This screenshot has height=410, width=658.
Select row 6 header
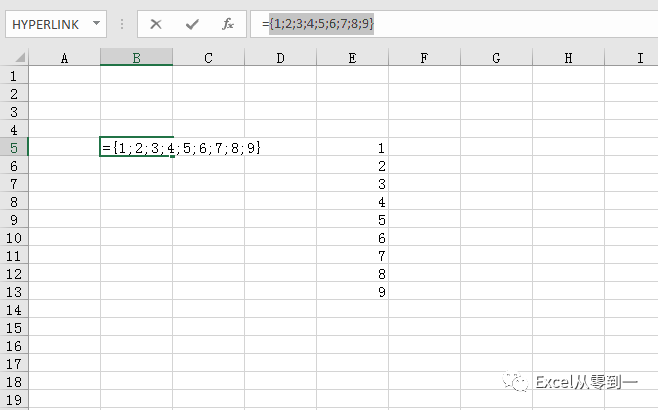pos(14,166)
